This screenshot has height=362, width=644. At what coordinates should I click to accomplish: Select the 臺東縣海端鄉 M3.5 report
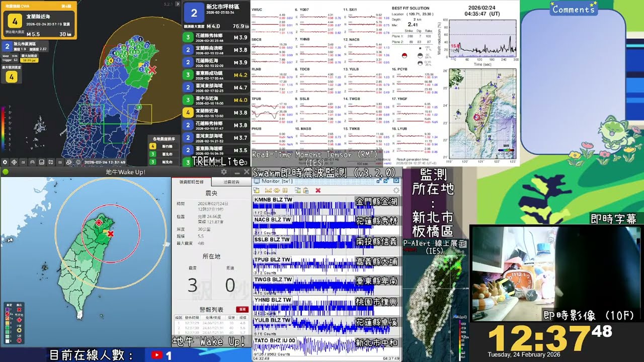216,150
